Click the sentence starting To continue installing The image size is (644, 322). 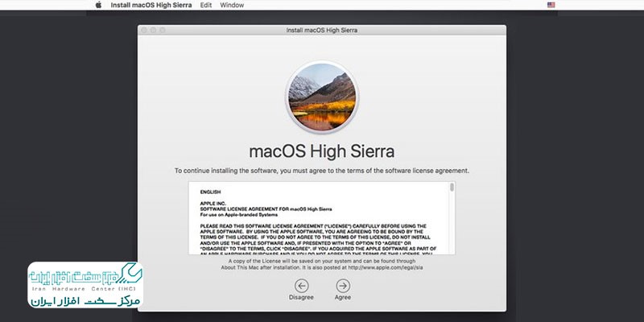(321, 171)
